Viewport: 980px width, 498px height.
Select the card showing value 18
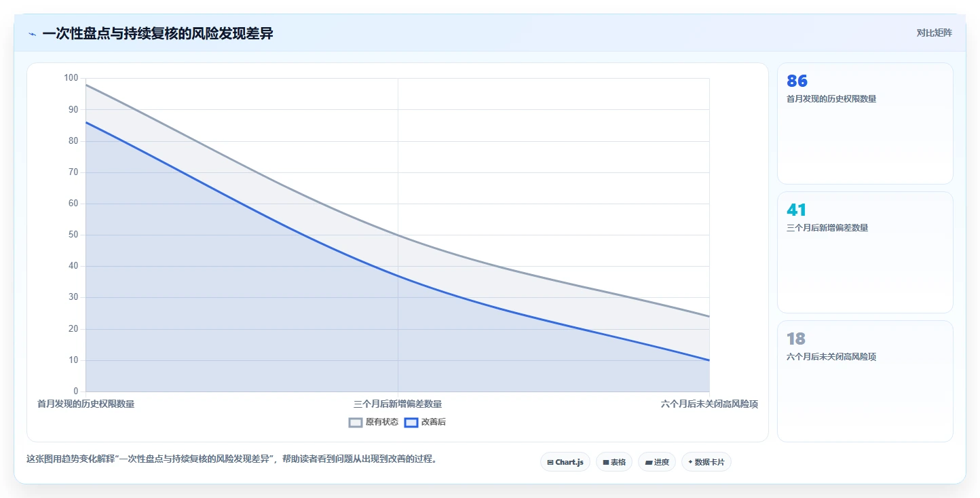(865, 381)
